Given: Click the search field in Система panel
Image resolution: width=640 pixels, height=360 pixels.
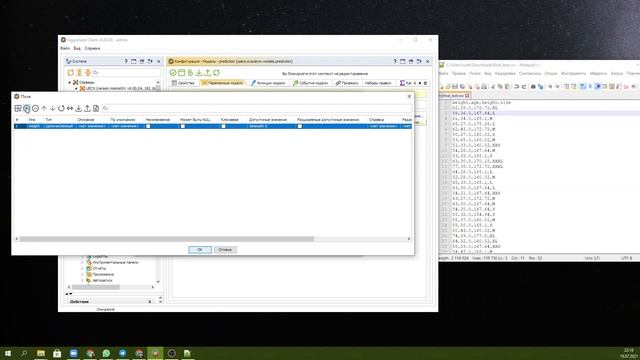Looking at the screenshot, I should pos(127,73).
